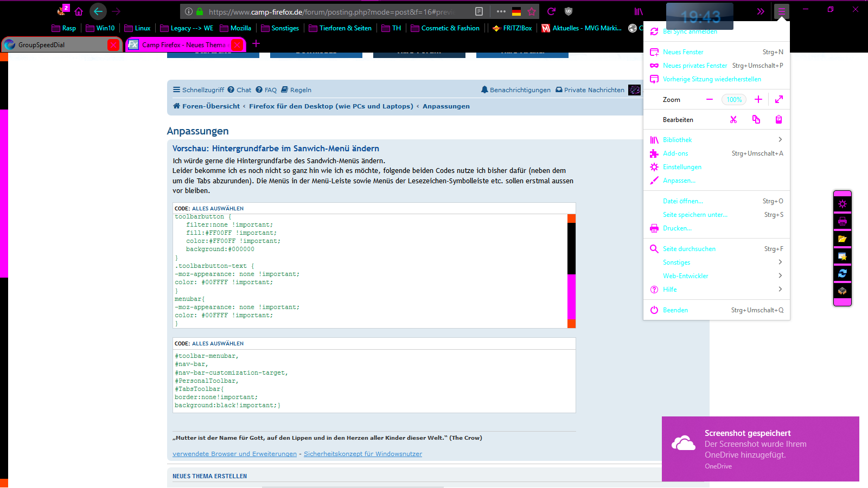Viewport: 868px width, 488px height.
Task: Click the gear icon in floating sidebar
Action: point(842,204)
